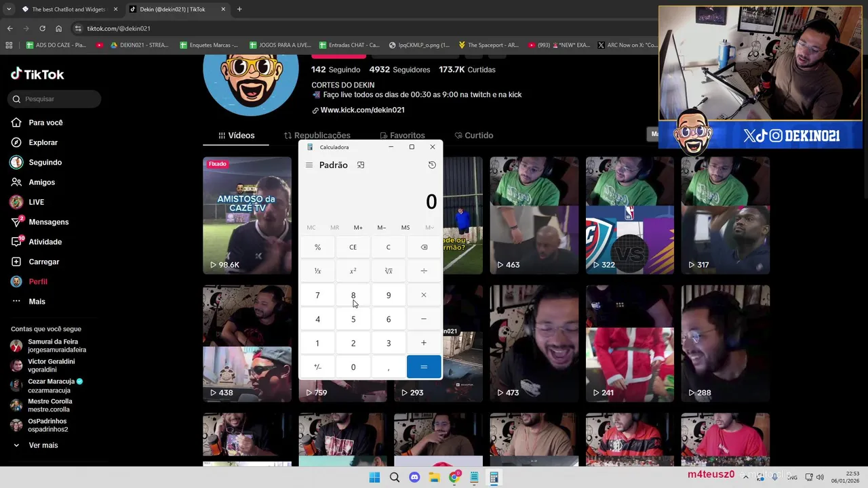868x488 pixels.
Task: Click the 4932 Seguidores count
Action: point(399,70)
